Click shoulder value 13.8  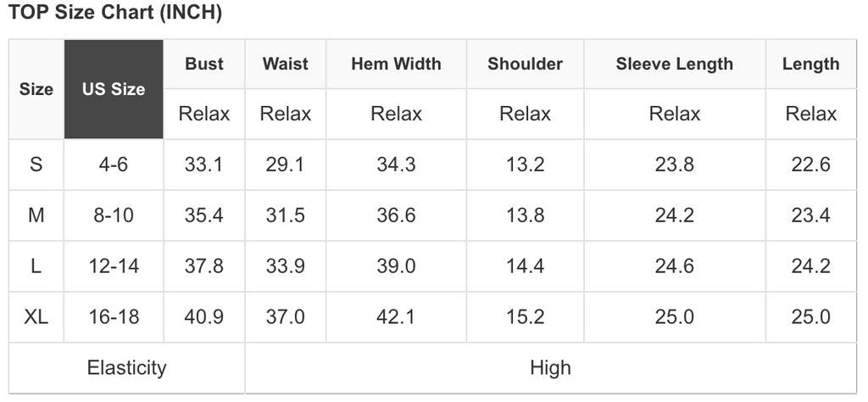point(525,215)
